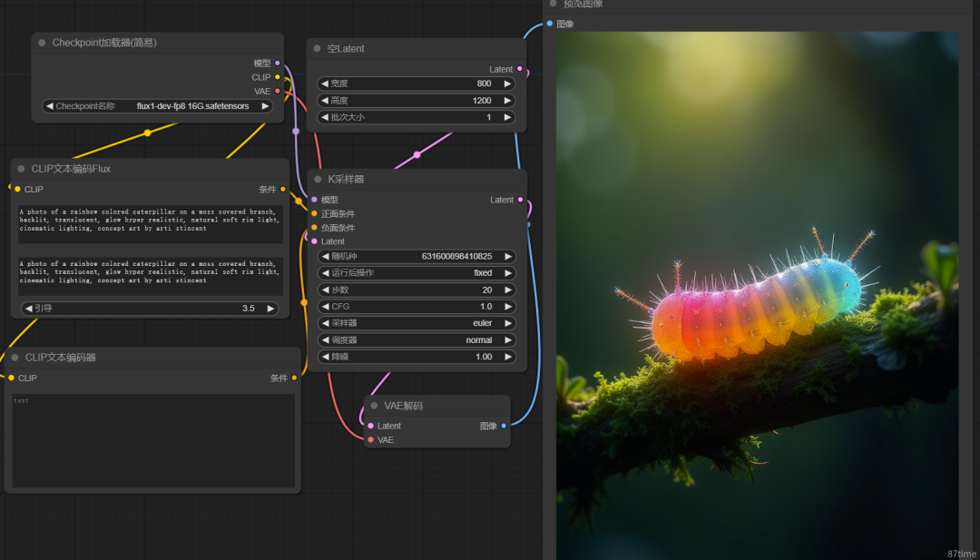Collapse the K采样器 node via its title dot

click(318, 180)
